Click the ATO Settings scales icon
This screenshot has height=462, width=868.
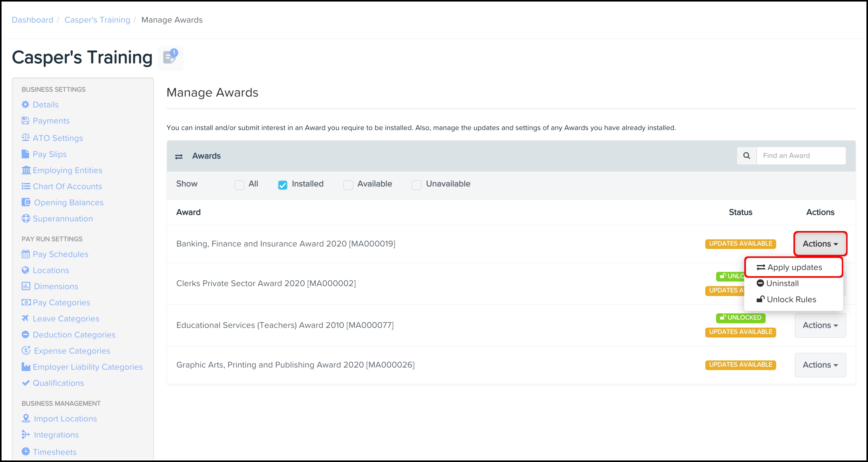point(26,137)
